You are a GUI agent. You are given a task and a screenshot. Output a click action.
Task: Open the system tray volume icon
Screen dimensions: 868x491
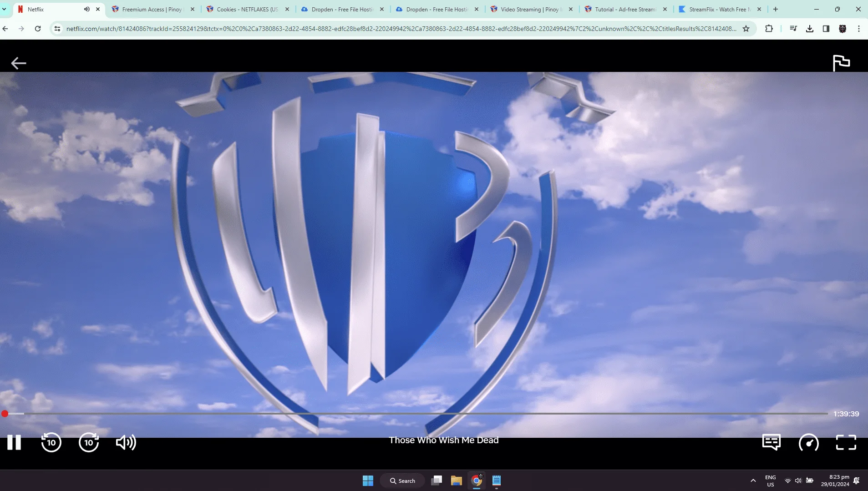798,481
